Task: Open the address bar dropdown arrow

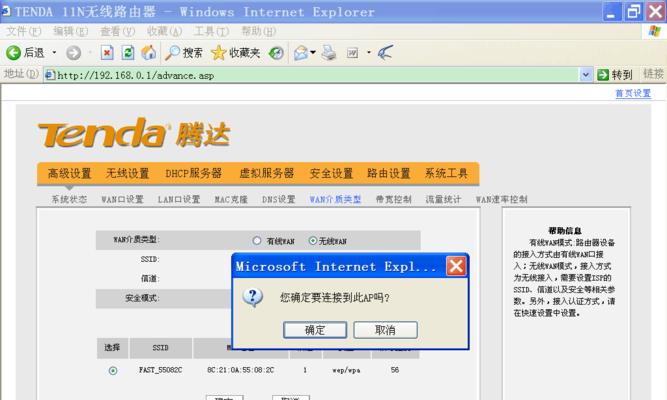Action: point(586,75)
